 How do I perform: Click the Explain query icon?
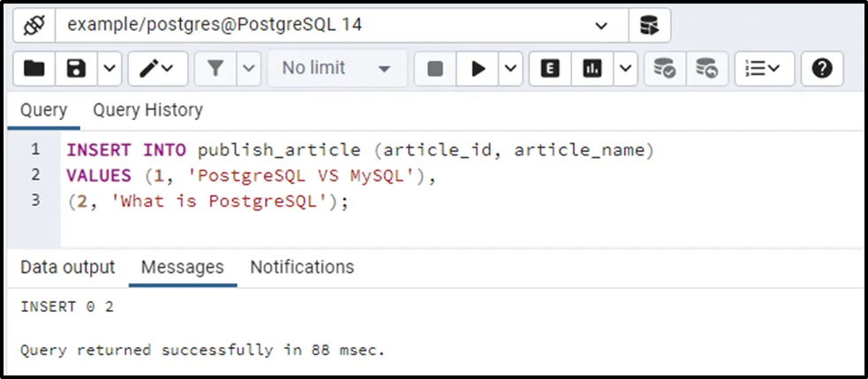550,68
